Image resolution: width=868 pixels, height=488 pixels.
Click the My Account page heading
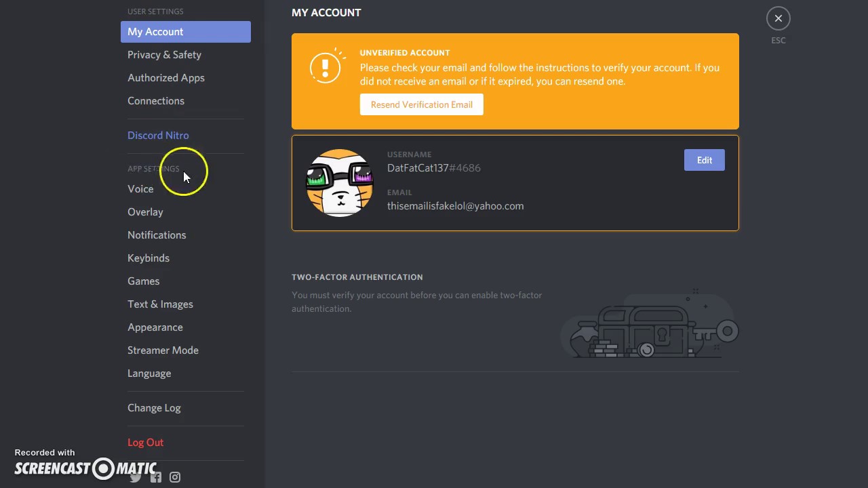[x=326, y=12]
